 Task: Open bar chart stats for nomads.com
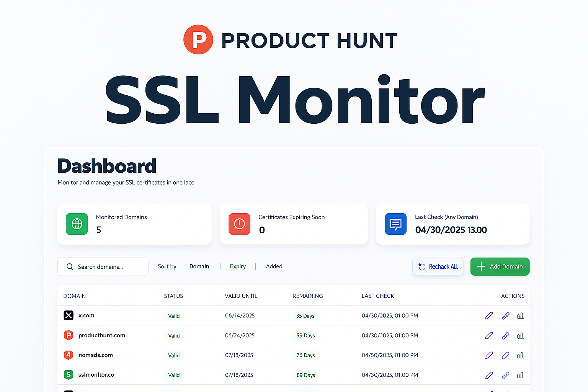pyautogui.click(x=520, y=356)
